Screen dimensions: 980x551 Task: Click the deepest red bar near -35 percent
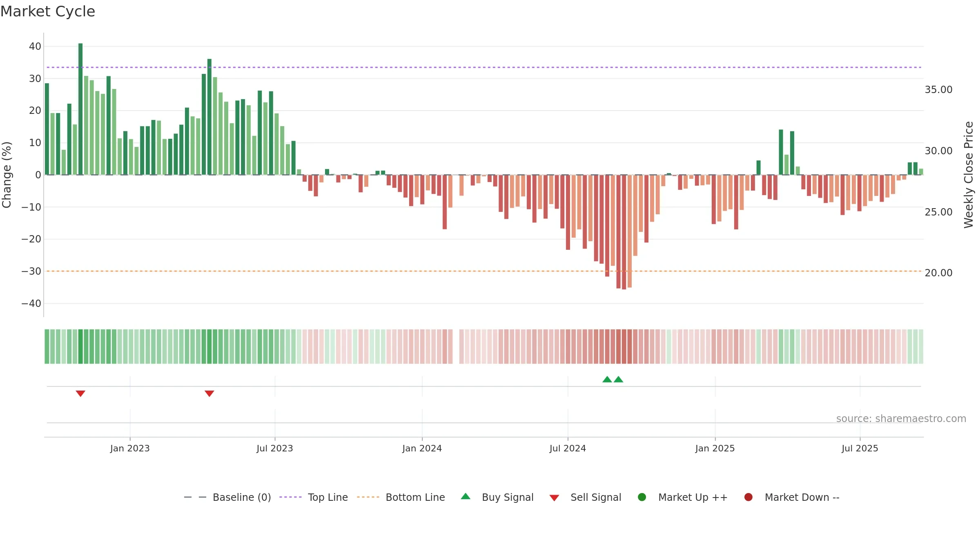tap(624, 232)
